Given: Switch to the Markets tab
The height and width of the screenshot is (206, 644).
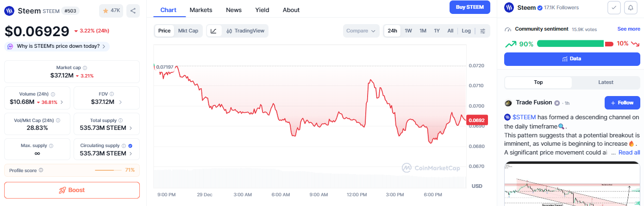Looking at the screenshot, I should [x=201, y=10].
